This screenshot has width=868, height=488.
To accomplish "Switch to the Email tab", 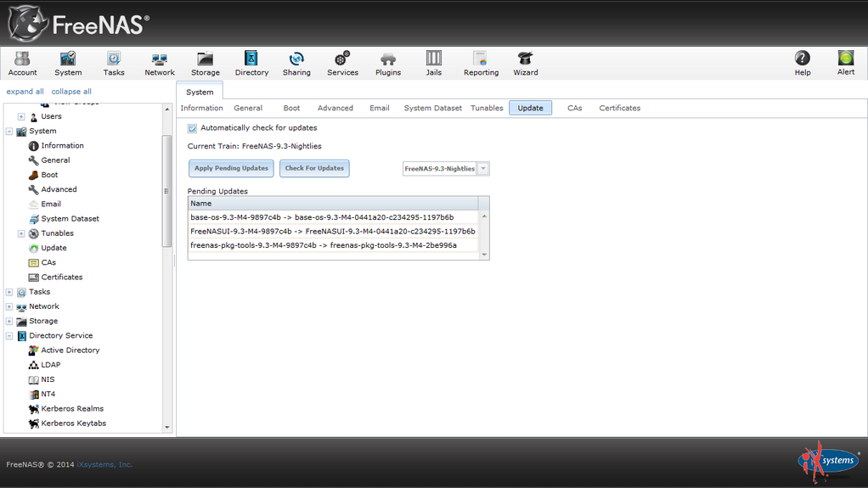I will [379, 108].
